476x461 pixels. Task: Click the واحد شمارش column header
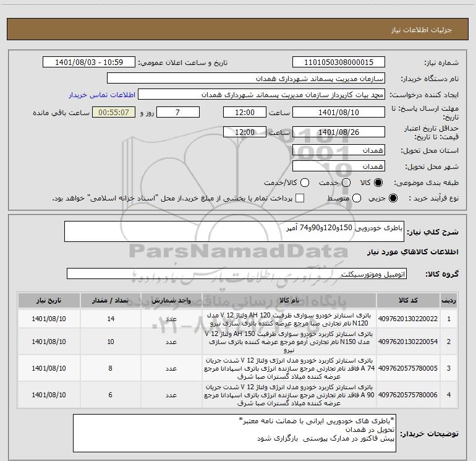click(x=171, y=300)
